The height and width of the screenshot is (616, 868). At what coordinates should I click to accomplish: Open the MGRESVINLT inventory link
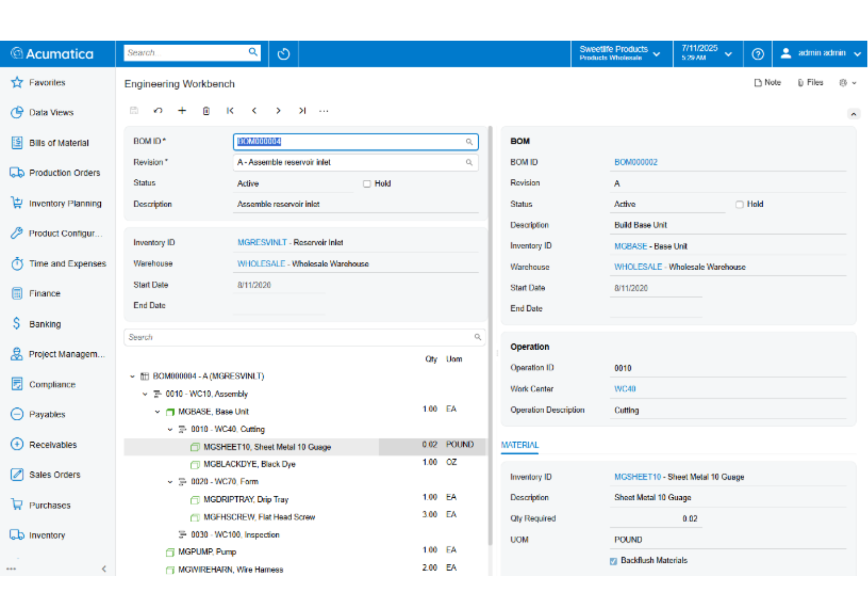pos(262,242)
